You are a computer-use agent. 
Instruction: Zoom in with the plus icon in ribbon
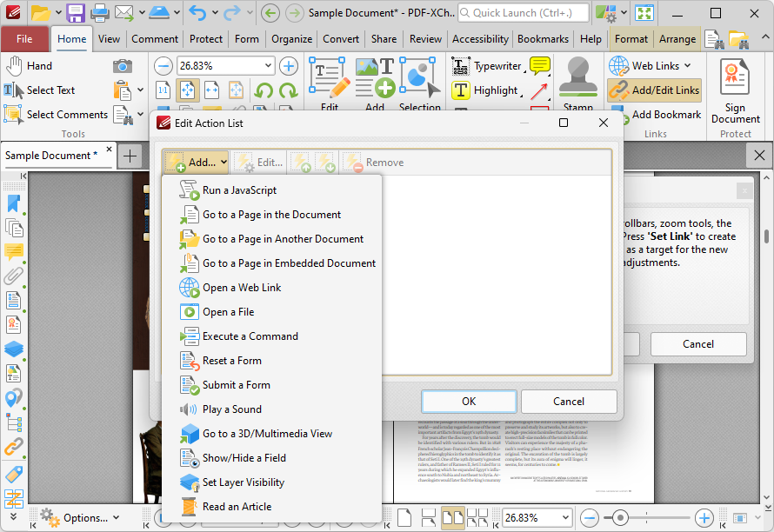289,66
